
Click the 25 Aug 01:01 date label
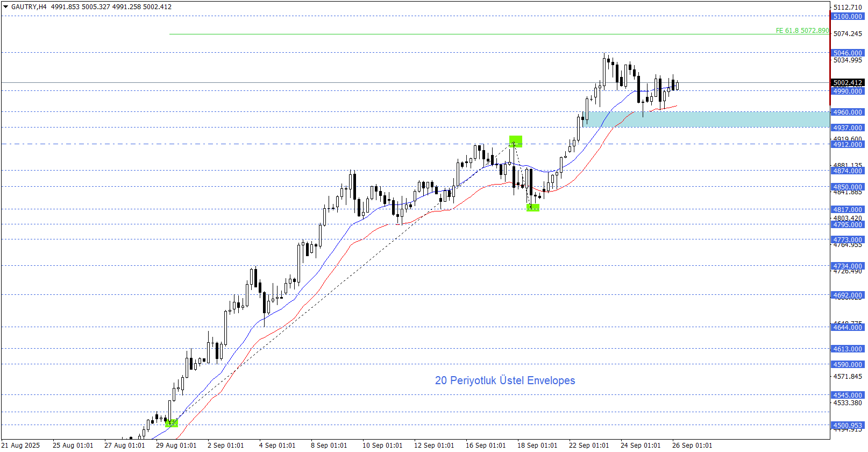[x=73, y=446]
